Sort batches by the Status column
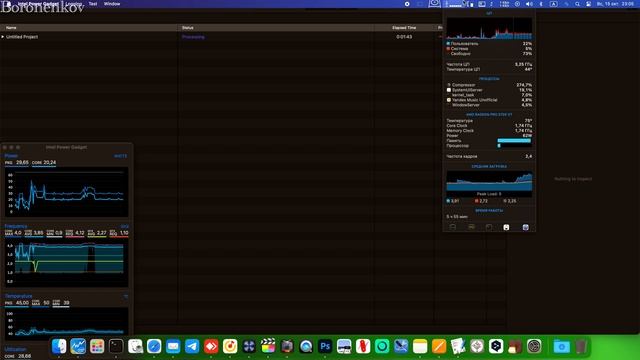The width and height of the screenshot is (640, 360). click(x=188, y=28)
